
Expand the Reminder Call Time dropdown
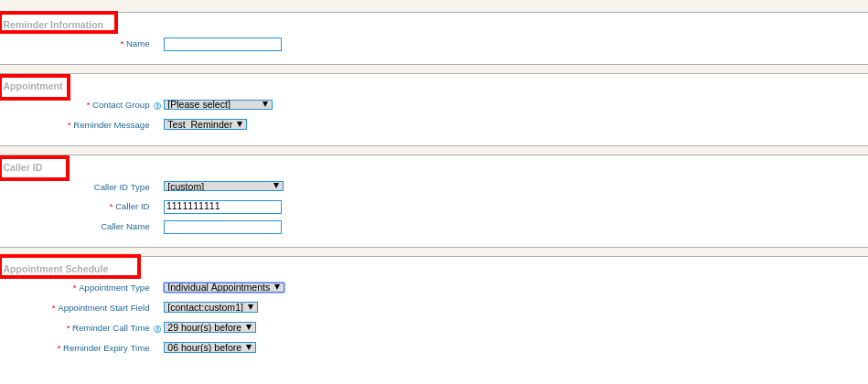tap(209, 327)
